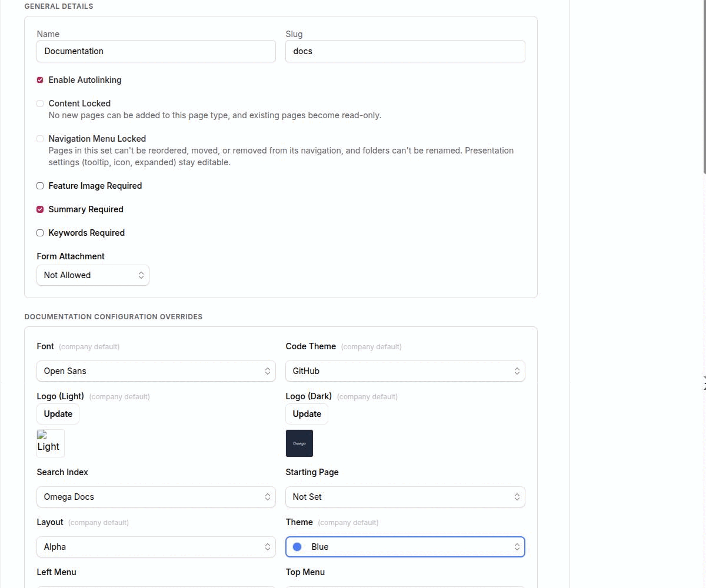Click the Content Locked label text
The image size is (706, 588).
[79, 103]
